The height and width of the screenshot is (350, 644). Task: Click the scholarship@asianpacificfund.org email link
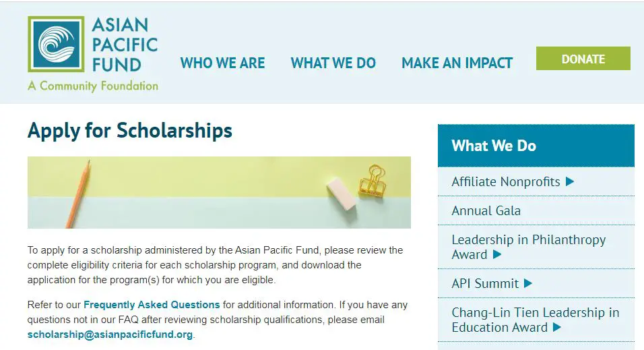110,334
